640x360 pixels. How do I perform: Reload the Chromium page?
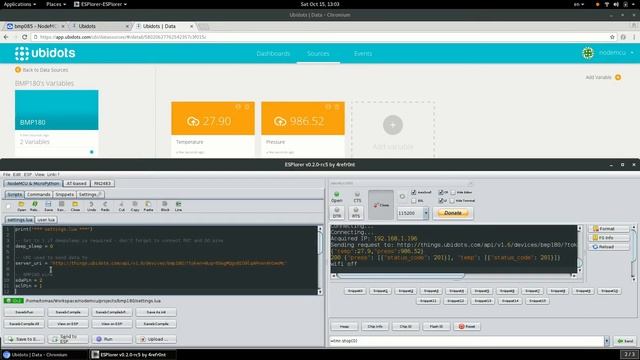click(x=24, y=37)
